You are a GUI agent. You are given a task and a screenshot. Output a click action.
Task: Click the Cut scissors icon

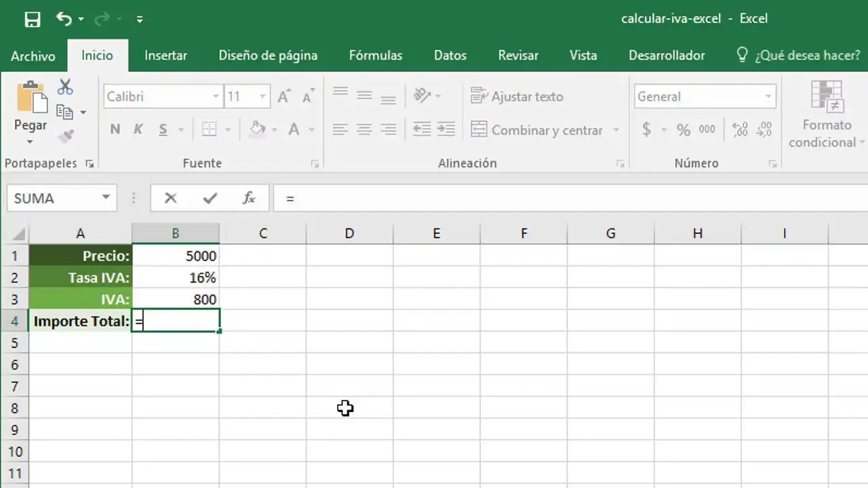[65, 87]
